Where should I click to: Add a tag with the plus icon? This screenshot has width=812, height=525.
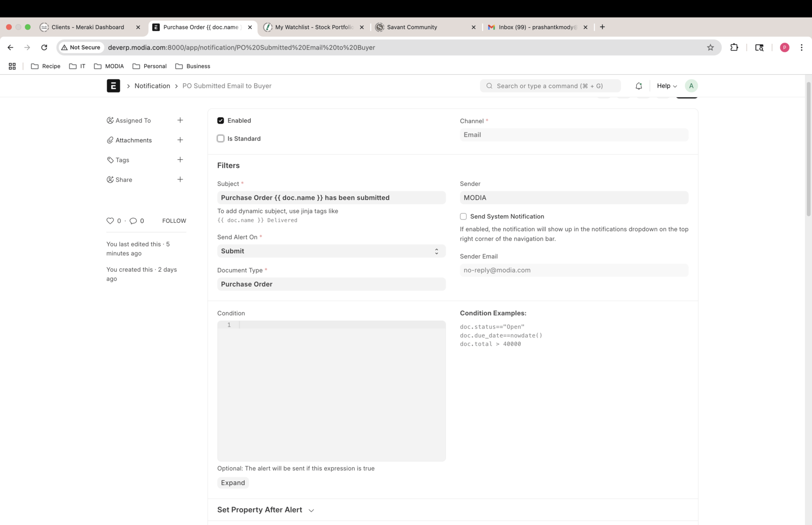180,160
